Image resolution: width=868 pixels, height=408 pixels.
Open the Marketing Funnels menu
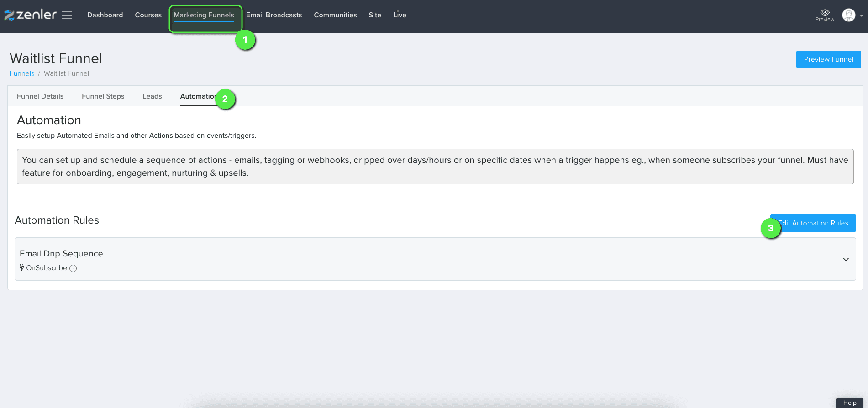(204, 15)
